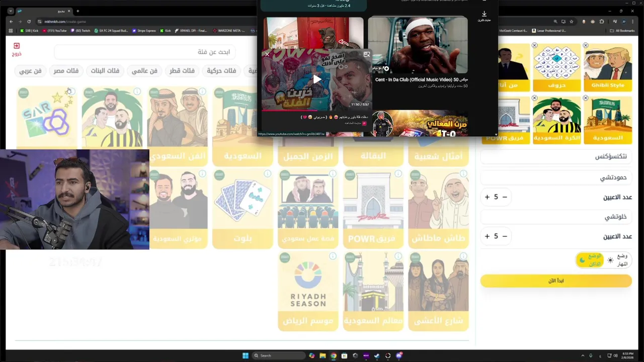The height and width of the screenshot is (362, 644).
Task: Click the red exit (خروج) icon
Action: pyautogui.click(x=17, y=46)
